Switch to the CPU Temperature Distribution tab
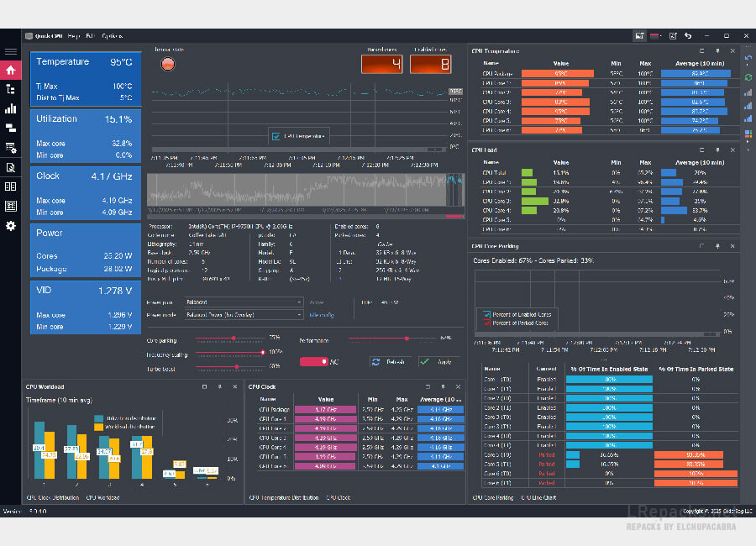Screen dimensions: 756x546 click(284, 498)
